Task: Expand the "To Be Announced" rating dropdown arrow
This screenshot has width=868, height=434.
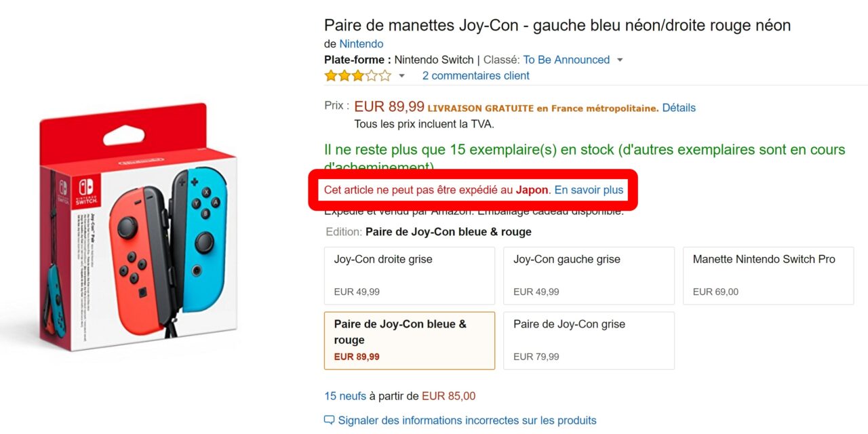Action: (620, 60)
